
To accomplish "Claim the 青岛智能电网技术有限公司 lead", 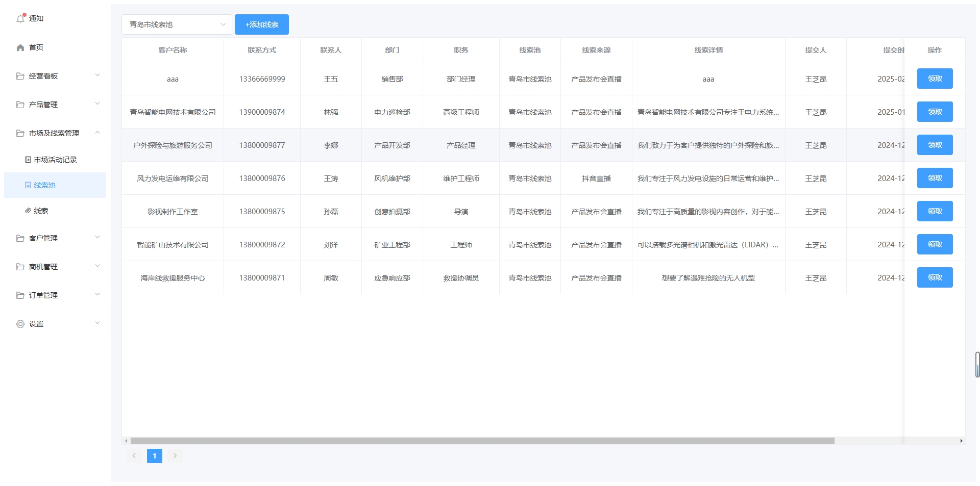I will 935,112.
